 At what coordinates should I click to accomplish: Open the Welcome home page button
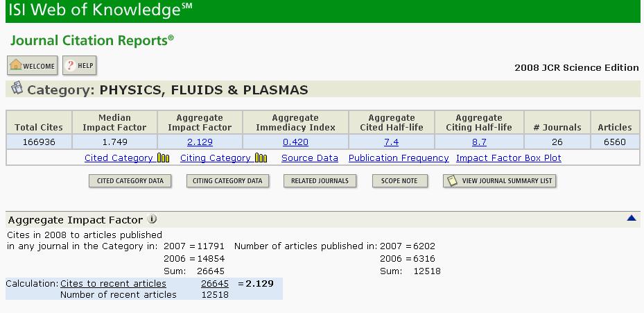click(x=33, y=65)
